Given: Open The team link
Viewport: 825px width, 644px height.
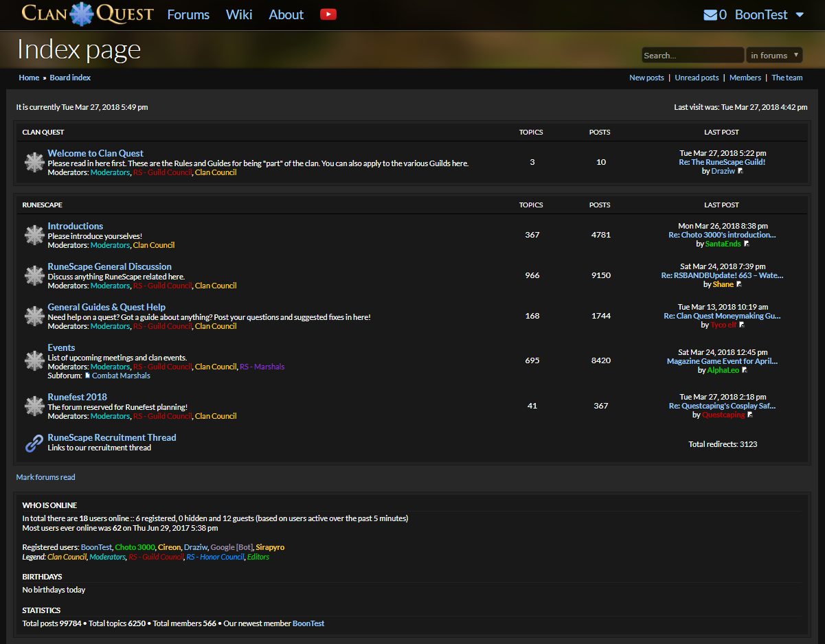Looking at the screenshot, I should coord(787,78).
